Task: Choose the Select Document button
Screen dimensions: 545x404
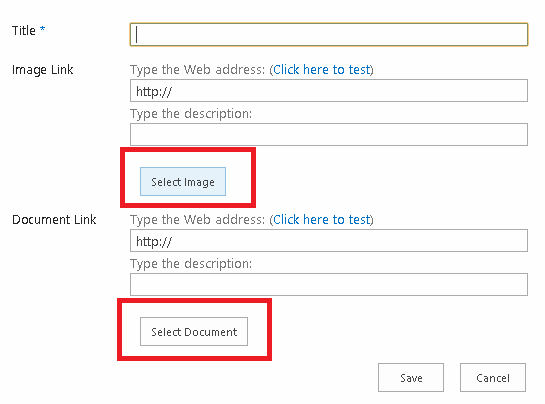Action: (194, 331)
